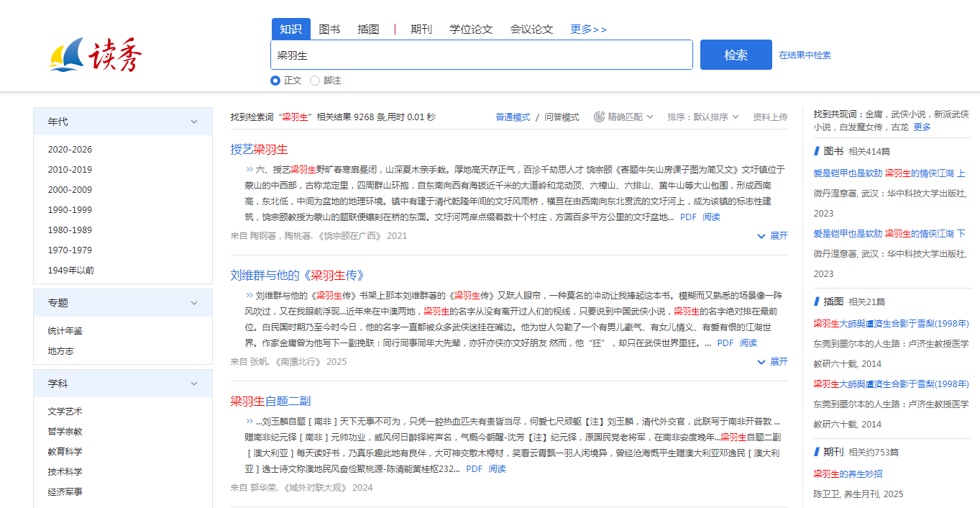The height and width of the screenshot is (508, 980).
Task: Open the 图书 related results heading
Action: (833, 151)
